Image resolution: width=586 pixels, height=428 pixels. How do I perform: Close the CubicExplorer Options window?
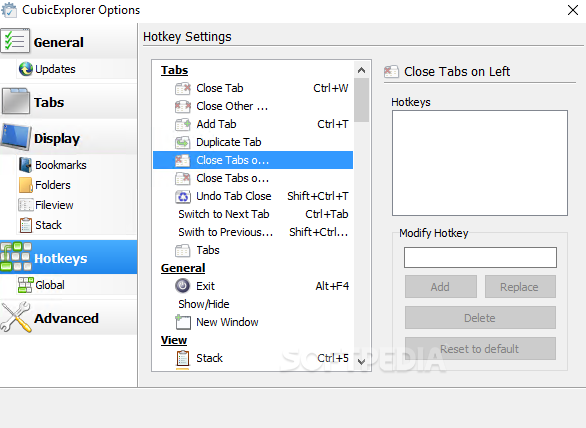(573, 10)
